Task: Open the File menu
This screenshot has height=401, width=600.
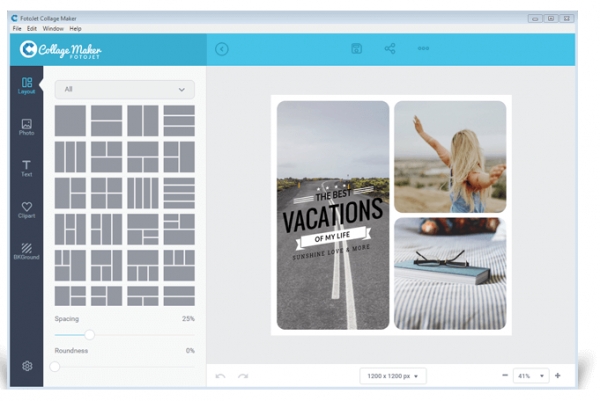Action: point(17,28)
